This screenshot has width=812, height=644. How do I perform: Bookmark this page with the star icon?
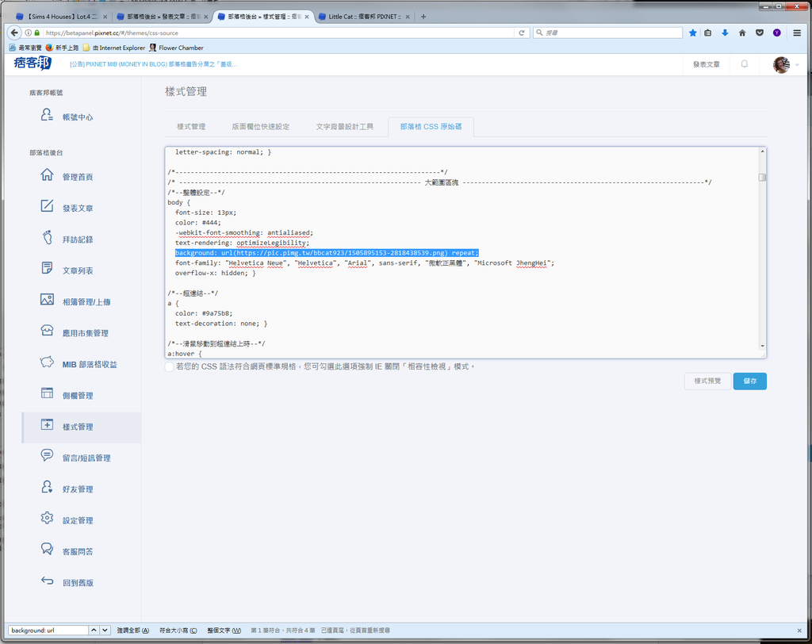693,33
